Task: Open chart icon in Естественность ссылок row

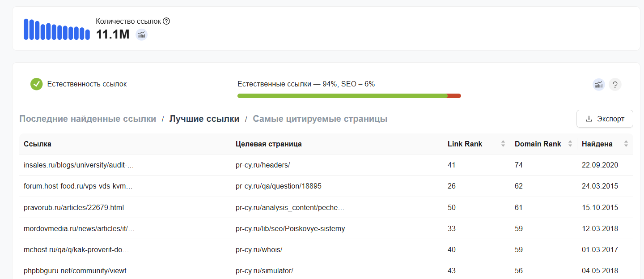Action: click(x=598, y=84)
